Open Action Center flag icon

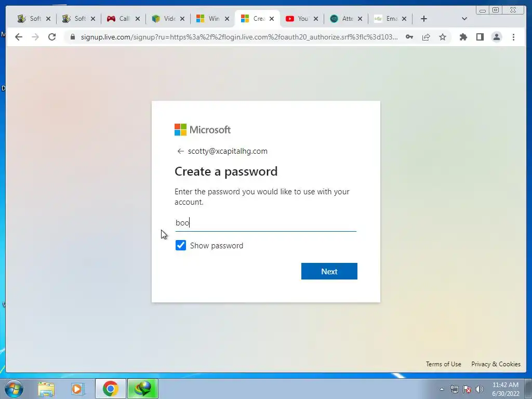point(467,389)
